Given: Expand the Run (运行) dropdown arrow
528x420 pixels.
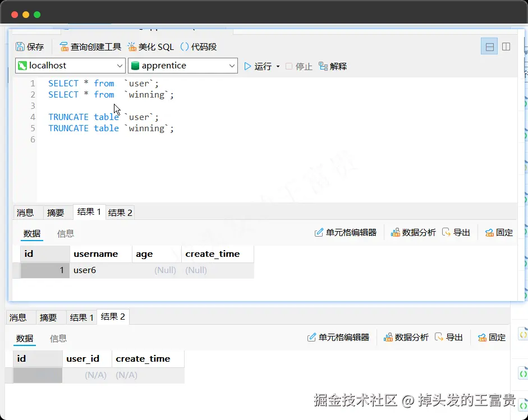Looking at the screenshot, I should click(278, 66).
